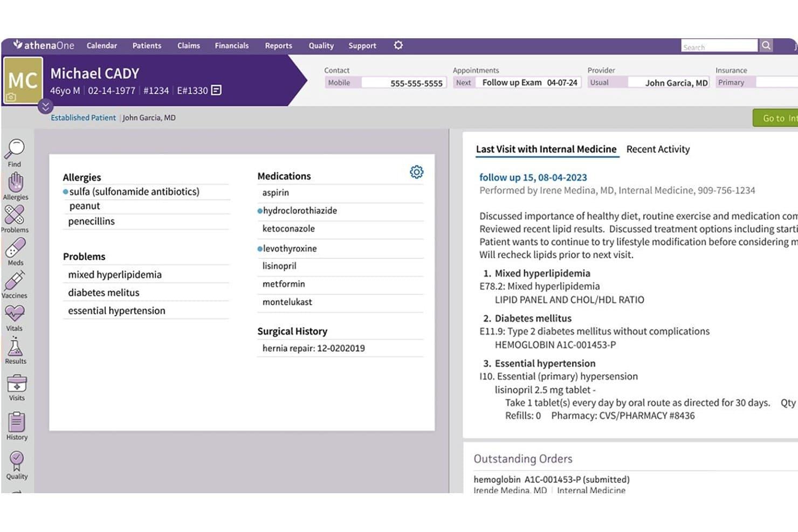Open the Support menu
The width and height of the screenshot is (798, 532).
click(x=362, y=46)
